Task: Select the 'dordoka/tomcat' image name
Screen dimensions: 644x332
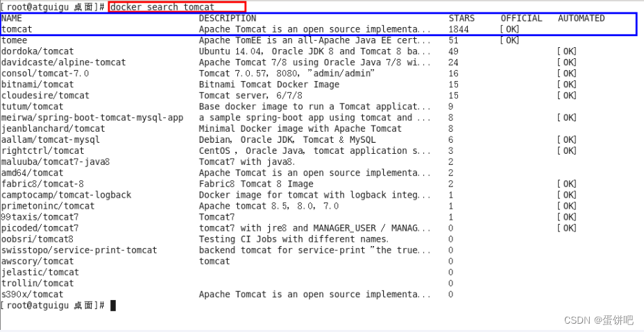Action: (37, 52)
